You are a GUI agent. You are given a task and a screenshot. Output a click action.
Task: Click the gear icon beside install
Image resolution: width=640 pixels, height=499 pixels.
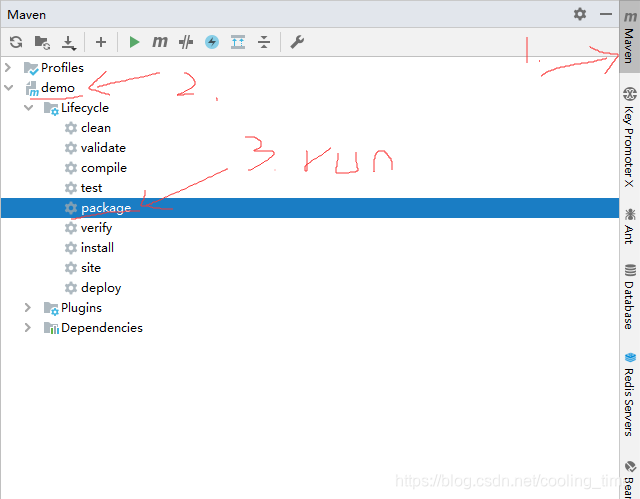click(71, 248)
